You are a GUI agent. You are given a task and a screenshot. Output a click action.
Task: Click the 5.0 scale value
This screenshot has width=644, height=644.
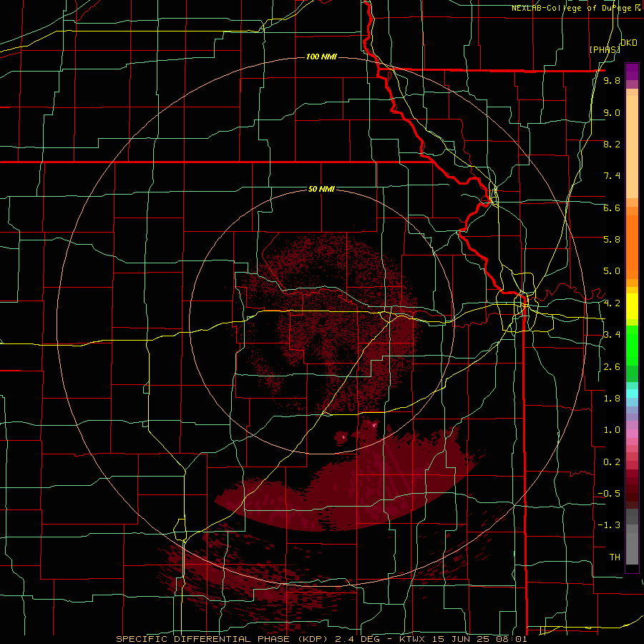612,271
